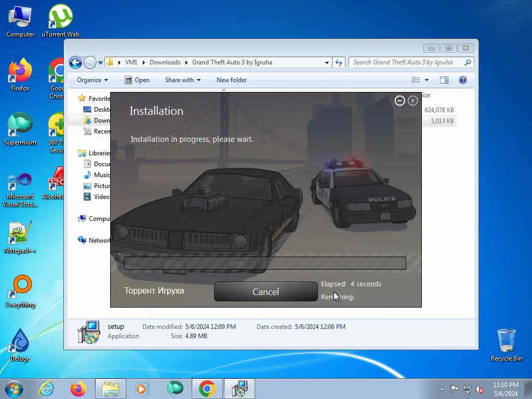This screenshot has height=399, width=532.
Task: Show hidden tray icons arrow
Action: pyautogui.click(x=442, y=389)
